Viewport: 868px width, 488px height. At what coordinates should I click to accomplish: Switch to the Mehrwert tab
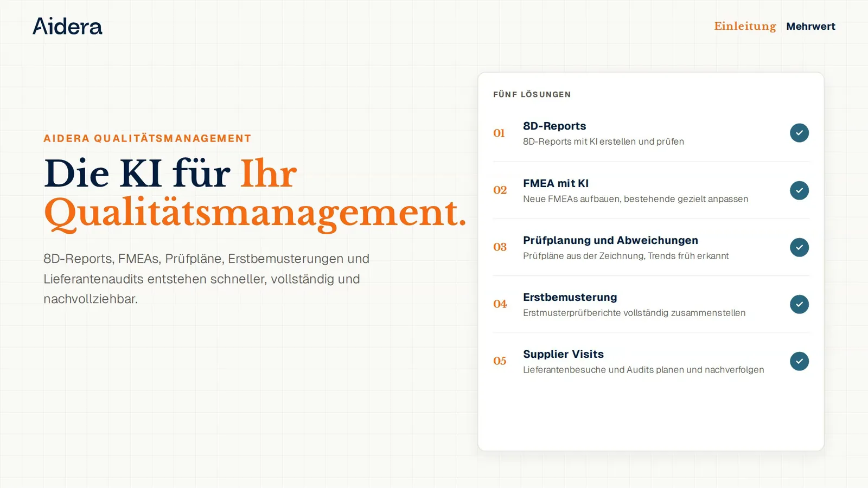810,26
